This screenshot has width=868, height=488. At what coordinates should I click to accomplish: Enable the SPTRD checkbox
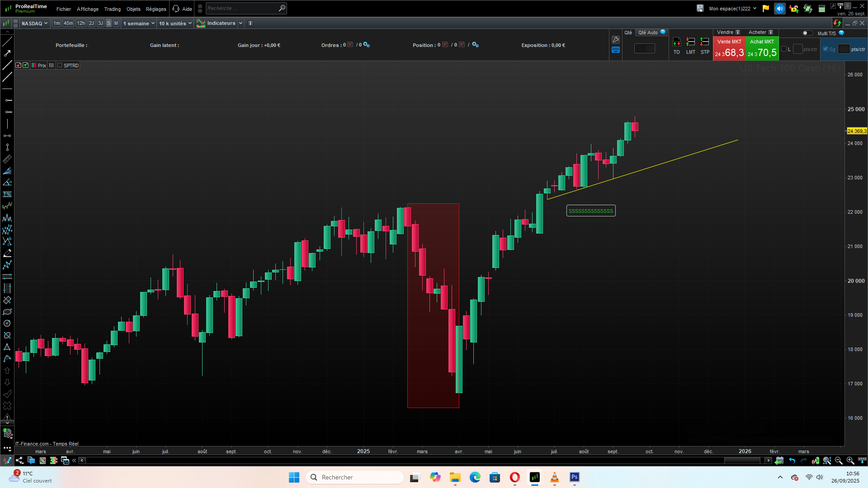click(x=60, y=66)
